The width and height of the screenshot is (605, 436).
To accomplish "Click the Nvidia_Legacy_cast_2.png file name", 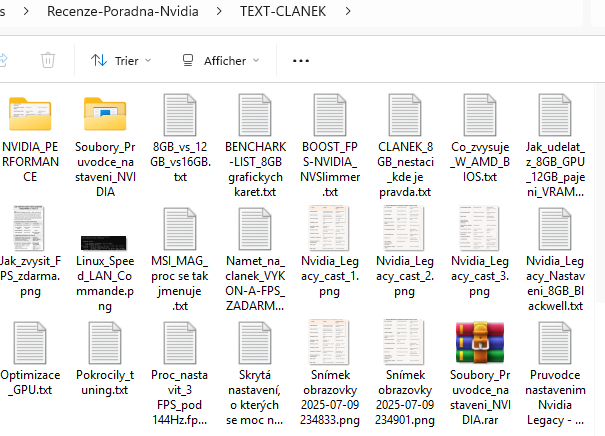I will point(405,276).
